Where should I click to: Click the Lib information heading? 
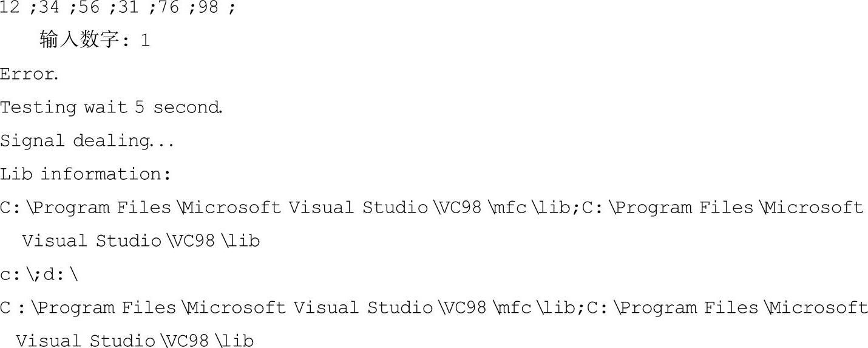coord(86,174)
